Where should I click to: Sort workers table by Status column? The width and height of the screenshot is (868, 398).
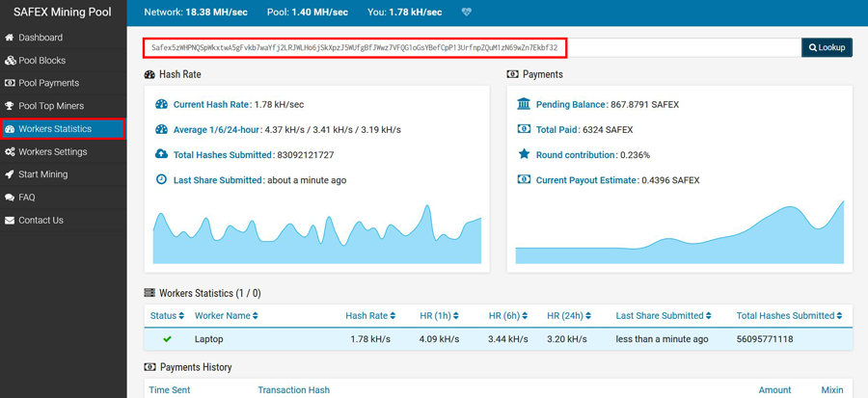click(x=167, y=316)
